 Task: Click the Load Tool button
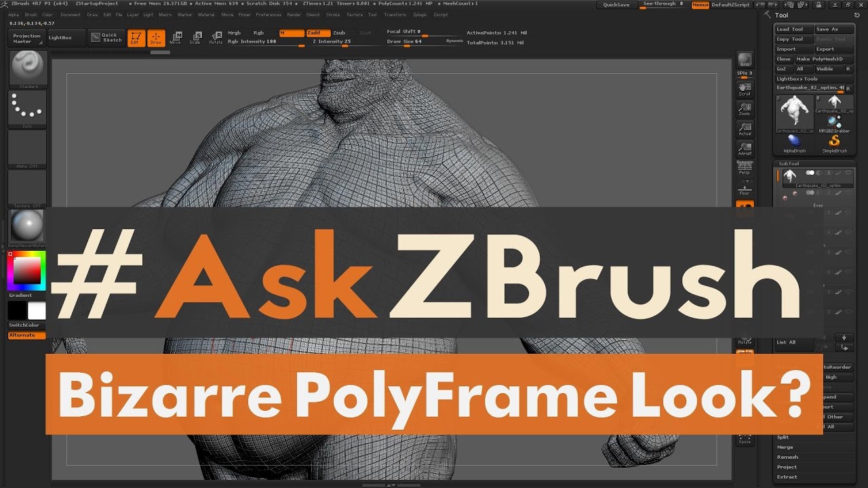coord(794,29)
